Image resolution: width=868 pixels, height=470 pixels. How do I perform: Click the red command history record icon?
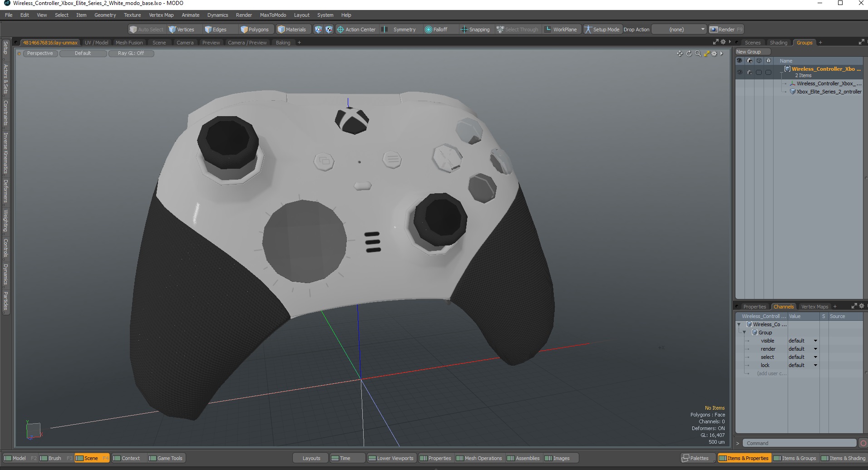(x=863, y=443)
